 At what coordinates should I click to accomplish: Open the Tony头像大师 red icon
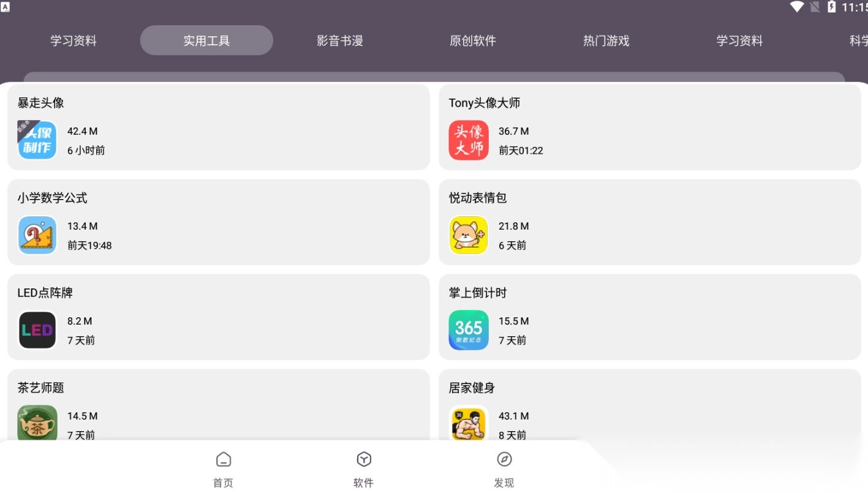tap(469, 140)
